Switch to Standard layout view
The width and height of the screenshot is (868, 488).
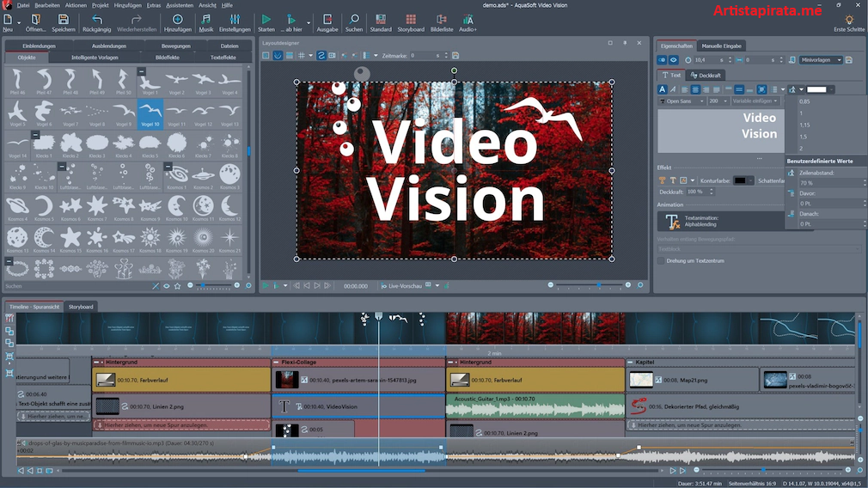coord(381,22)
